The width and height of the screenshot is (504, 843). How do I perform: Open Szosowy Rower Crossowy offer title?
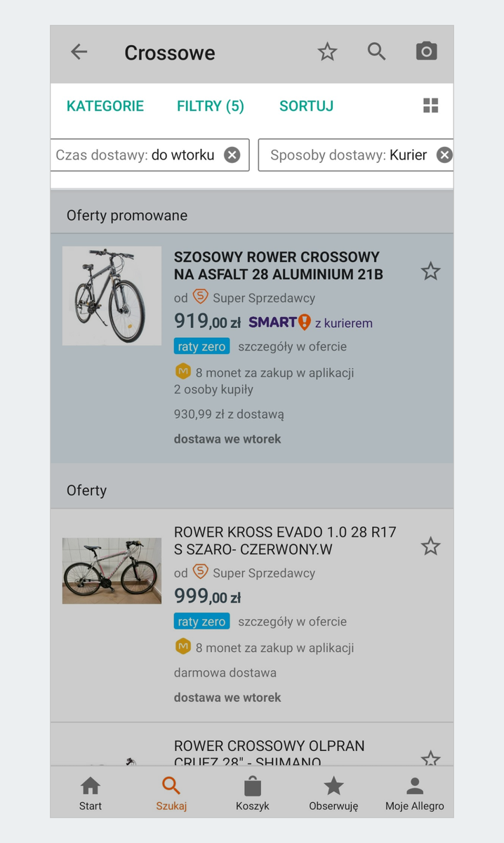(277, 266)
